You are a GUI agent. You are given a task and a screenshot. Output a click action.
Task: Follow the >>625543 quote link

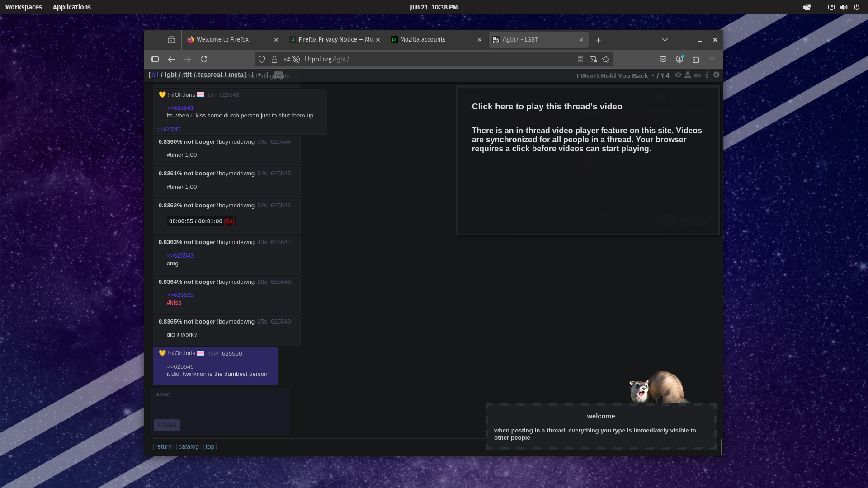pyautogui.click(x=180, y=256)
